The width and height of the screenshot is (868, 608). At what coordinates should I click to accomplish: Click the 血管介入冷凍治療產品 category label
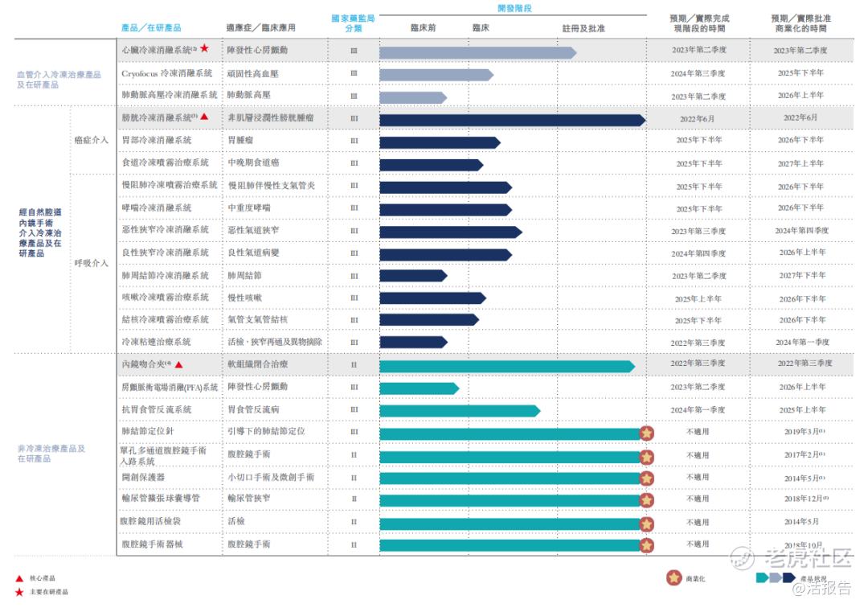[59, 79]
